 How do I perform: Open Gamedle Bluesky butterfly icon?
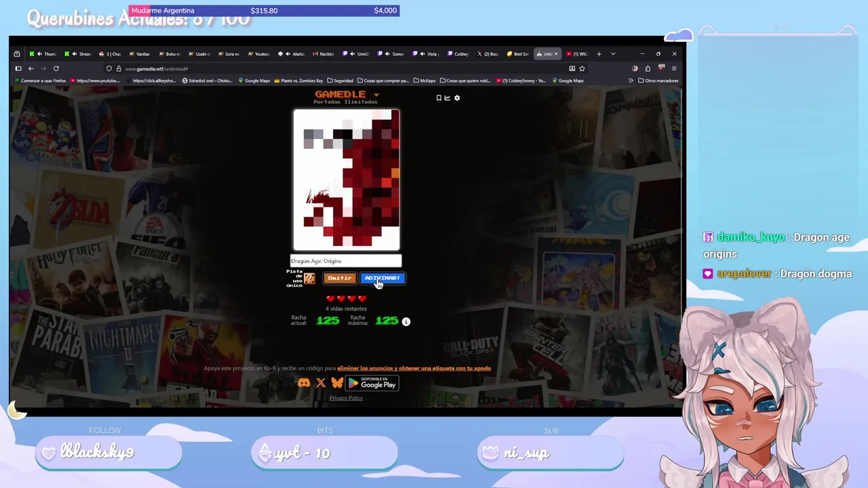coord(337,384)
